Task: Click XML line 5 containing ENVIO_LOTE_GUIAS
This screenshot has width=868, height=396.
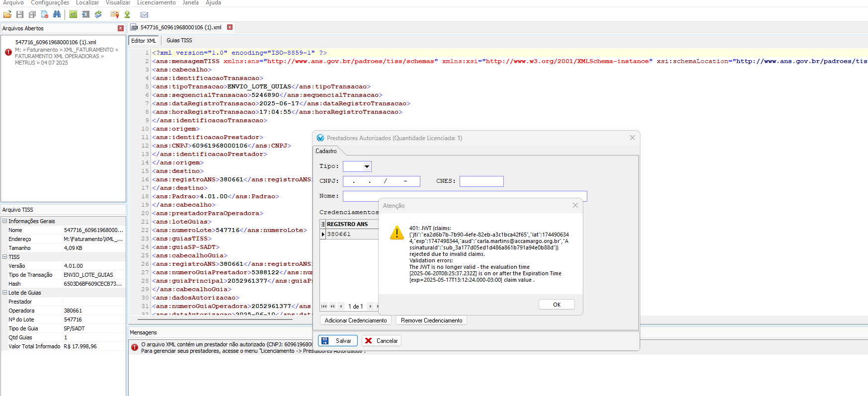Action: pyautogui.click(x=261, y=86)
